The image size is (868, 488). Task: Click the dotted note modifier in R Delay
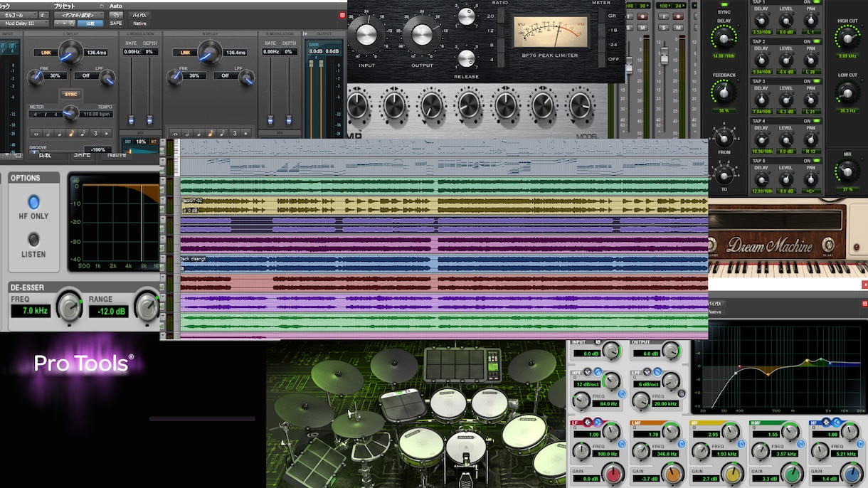tap(245, 134)
